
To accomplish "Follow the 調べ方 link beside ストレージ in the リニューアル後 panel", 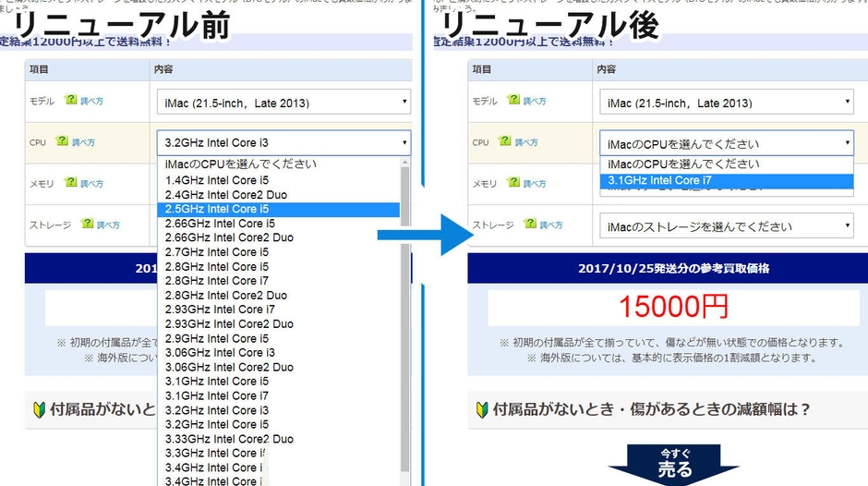I will (x=551, y=225).
